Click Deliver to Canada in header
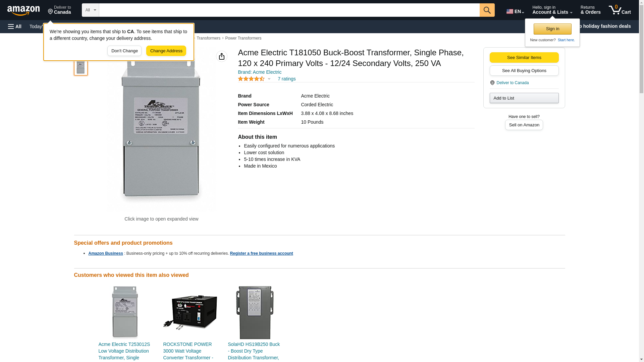Image resolution: width=644 pixels, height=362 pixels. pyautogui.click(x=59, y=10)
